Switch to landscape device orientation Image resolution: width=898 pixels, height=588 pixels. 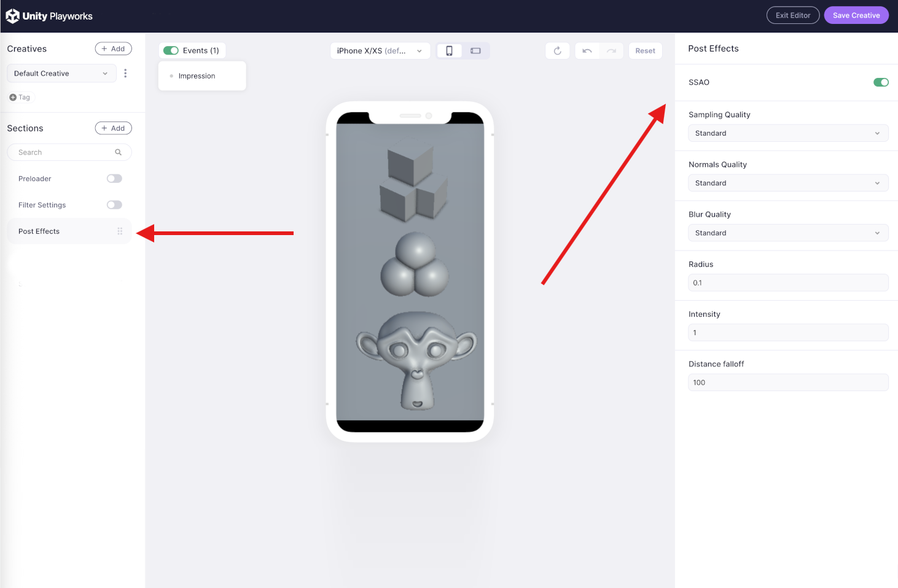(475, 51)
